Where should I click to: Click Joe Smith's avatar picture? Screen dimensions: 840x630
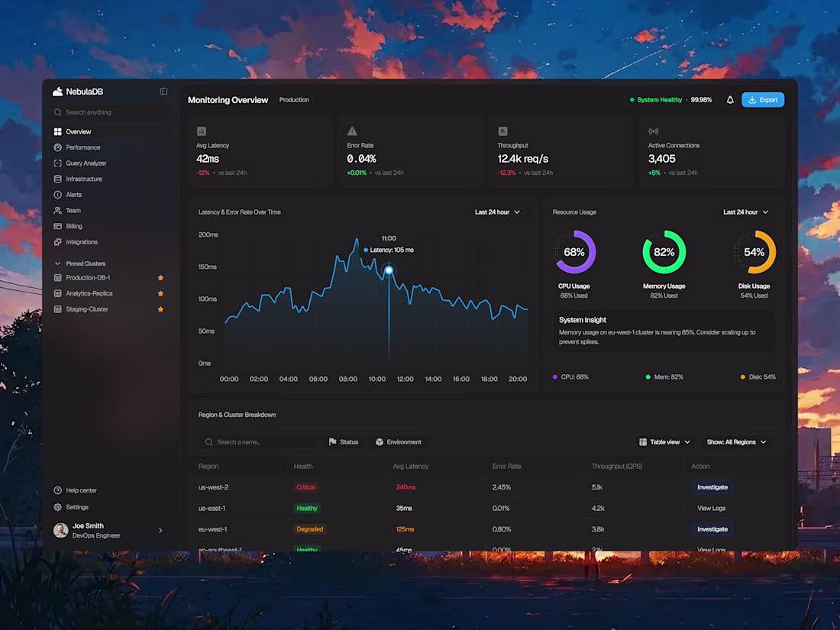click(x=60, y=531)
